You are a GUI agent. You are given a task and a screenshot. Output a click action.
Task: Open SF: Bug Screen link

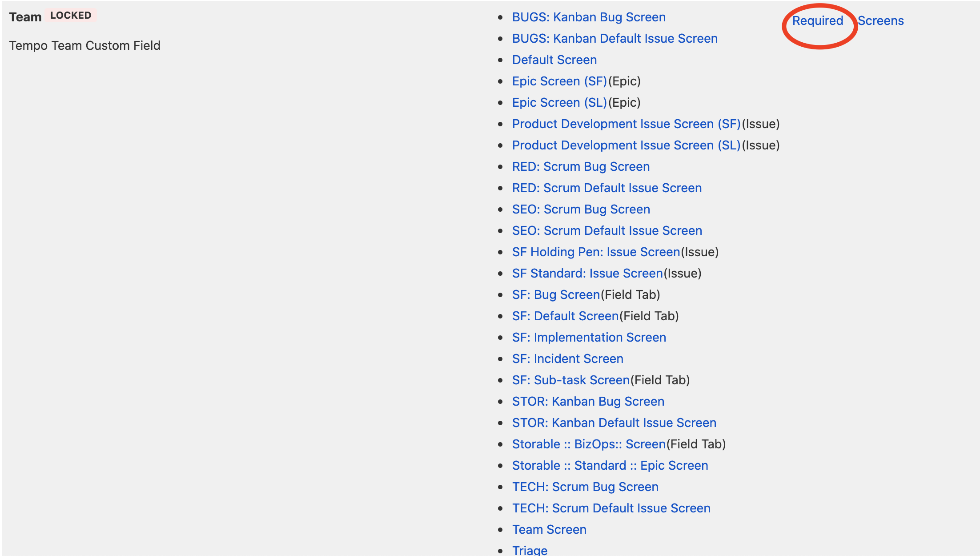pyautogui.click(x=556, y=295)
